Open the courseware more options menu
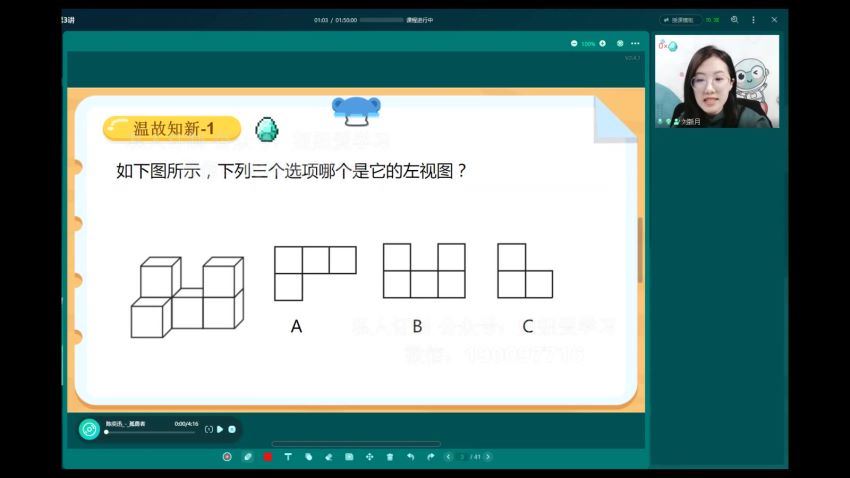Viewport: 850px width, 478px height. tap(635, 43)
